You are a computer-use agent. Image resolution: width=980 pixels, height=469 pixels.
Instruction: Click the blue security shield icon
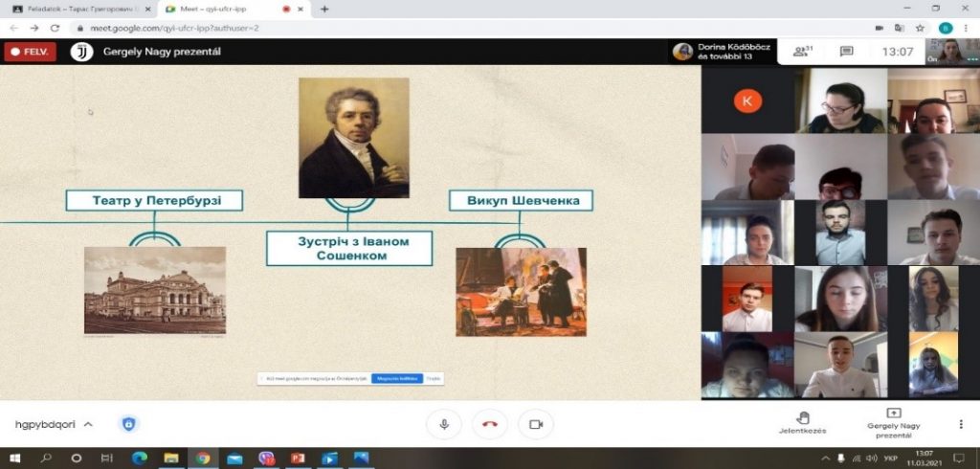pos(128,424)
